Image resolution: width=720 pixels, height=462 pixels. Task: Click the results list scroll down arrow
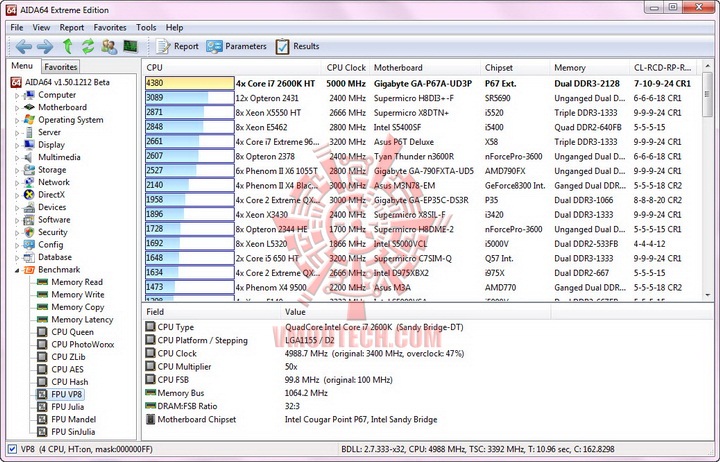point(708,295)
